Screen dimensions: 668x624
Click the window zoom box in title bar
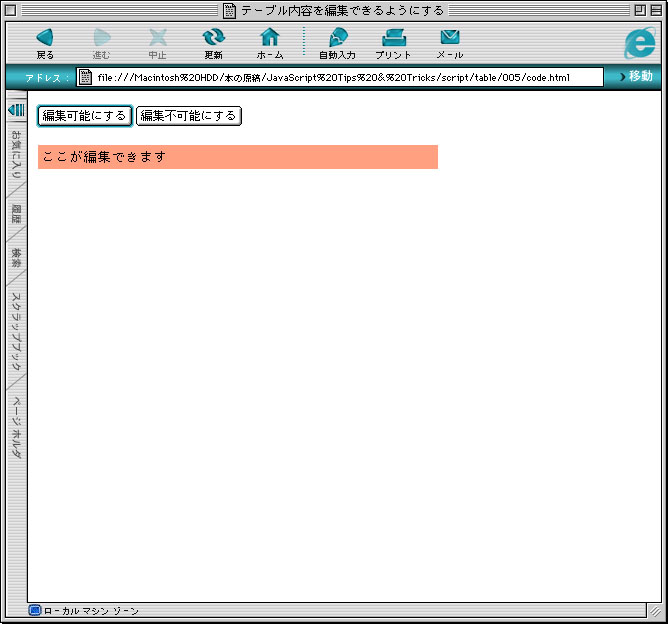click(x=640, y=10)
